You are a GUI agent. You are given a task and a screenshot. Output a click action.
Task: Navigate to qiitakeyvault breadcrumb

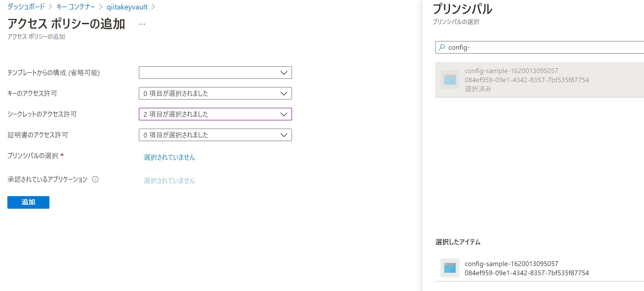[127, 7]
